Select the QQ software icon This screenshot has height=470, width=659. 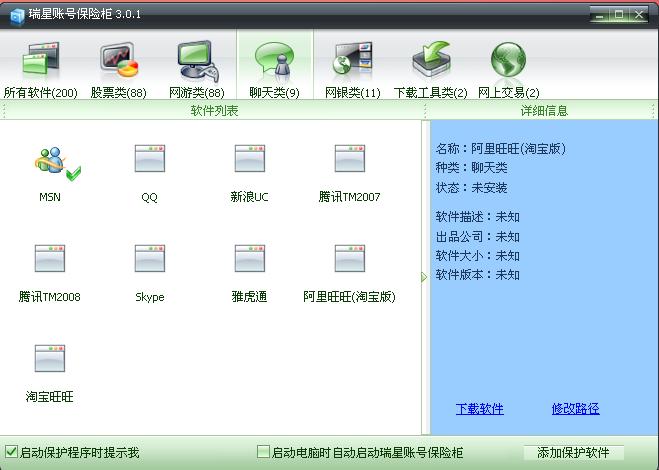150,158
